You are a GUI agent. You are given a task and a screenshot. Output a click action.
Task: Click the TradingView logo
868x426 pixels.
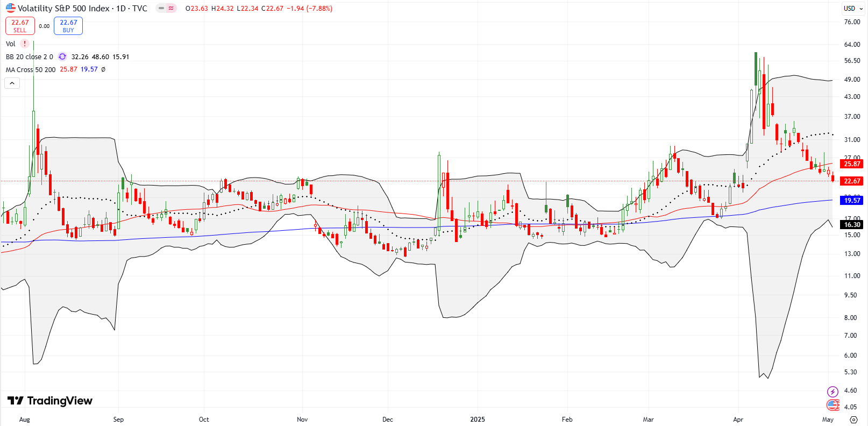(x=50, y=401)
